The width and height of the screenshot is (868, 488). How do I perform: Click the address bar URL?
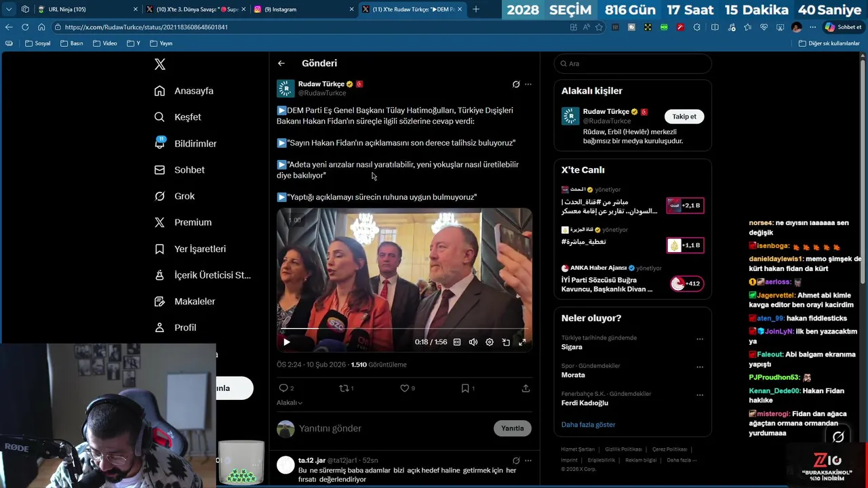coord(146,27)
